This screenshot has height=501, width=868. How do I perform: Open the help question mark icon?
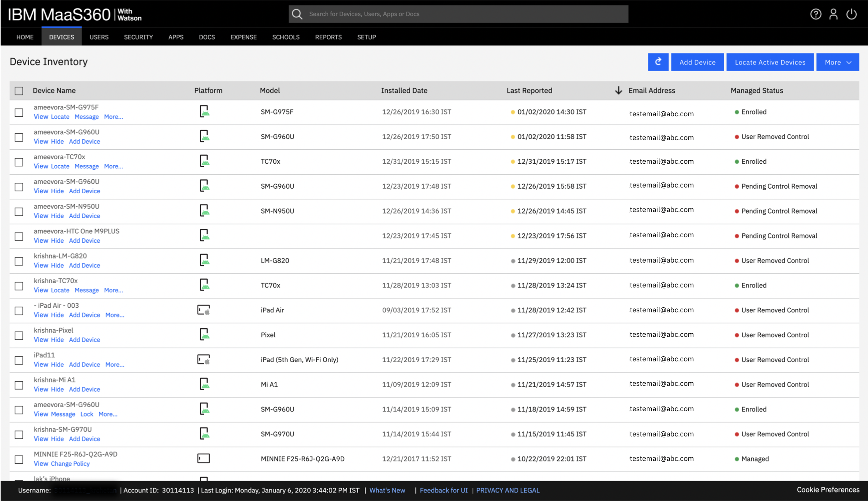[815, 14]
